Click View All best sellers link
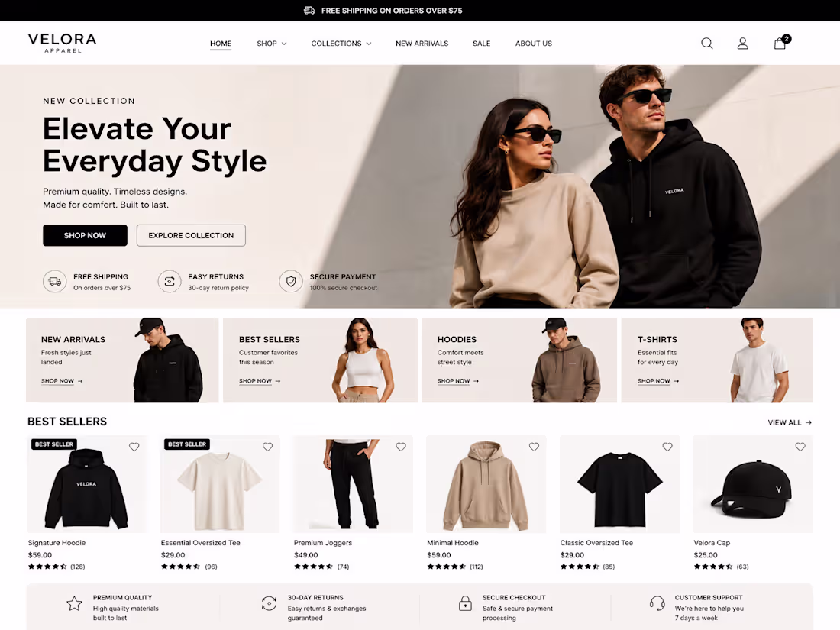 pyautogui.click(x=790, y=423)
